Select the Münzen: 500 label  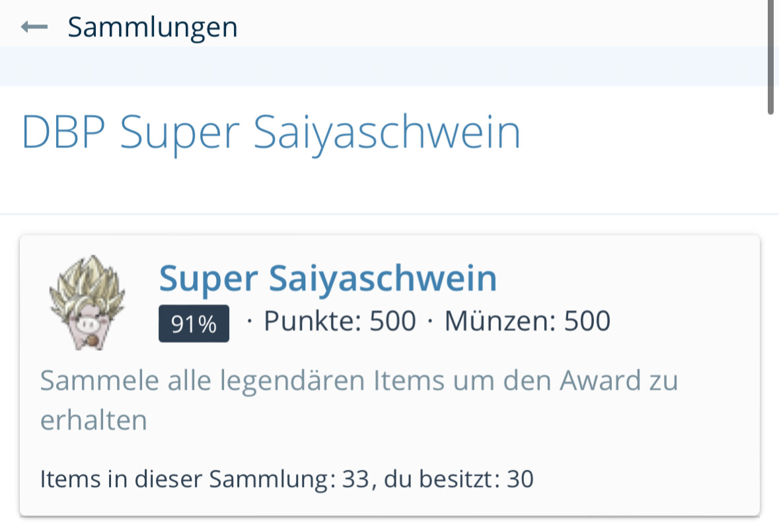click(x=527, y=322)
